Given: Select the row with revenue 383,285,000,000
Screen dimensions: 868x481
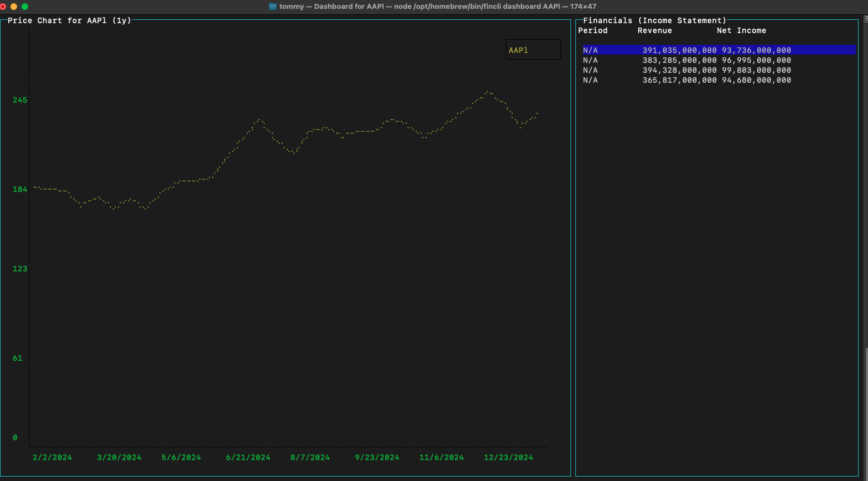Looking at the screenshot, I should [719, 60].
